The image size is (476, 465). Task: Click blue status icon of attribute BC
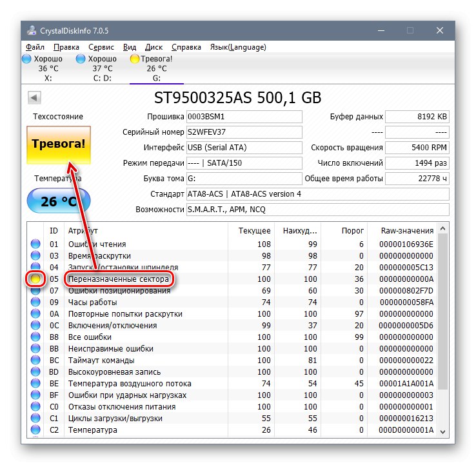(35, 360)
